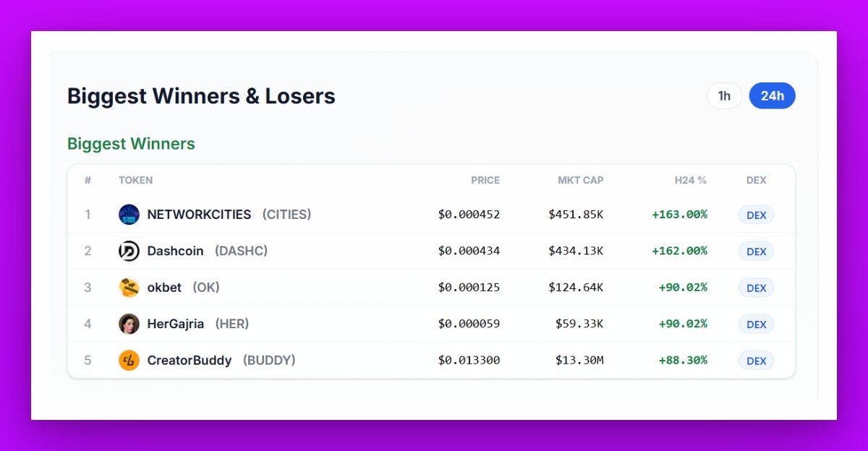Click the Biggest Winners section heading
868x451 pixels.
131,144
